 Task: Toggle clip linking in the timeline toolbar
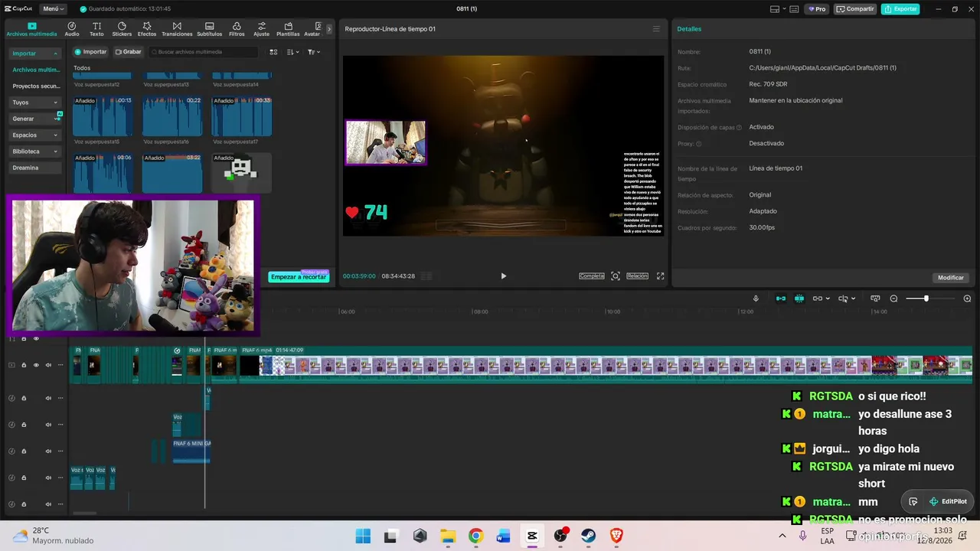click(x=818, y=298)
